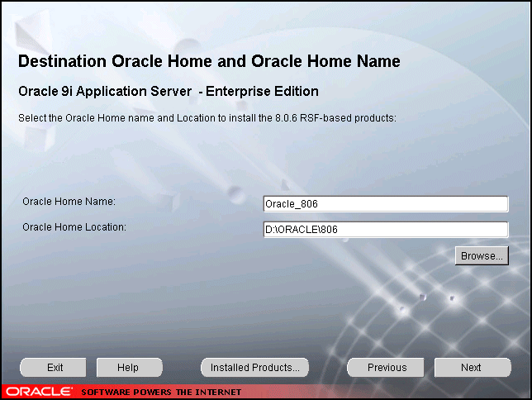
Task: Focus the Oracle Home Name field
Action: (386, 204)
